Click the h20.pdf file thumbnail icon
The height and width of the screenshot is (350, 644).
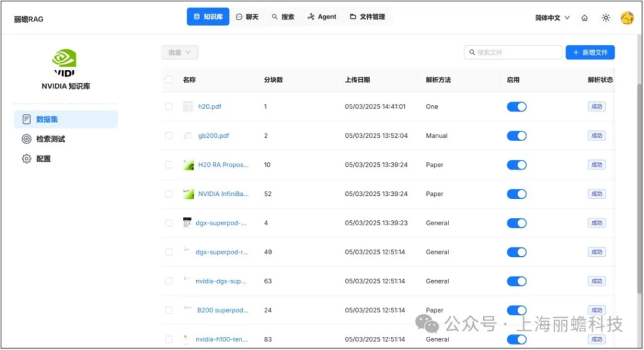pos(188,106)
